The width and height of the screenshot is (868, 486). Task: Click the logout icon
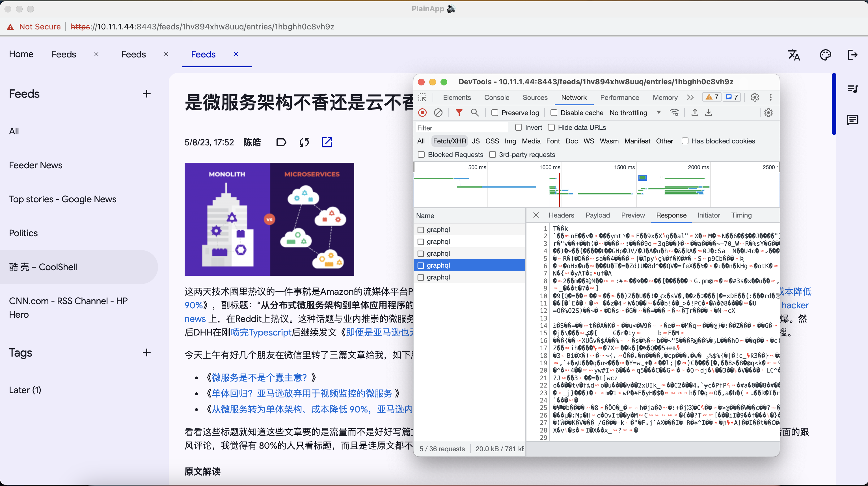click(x=852, y=55)
